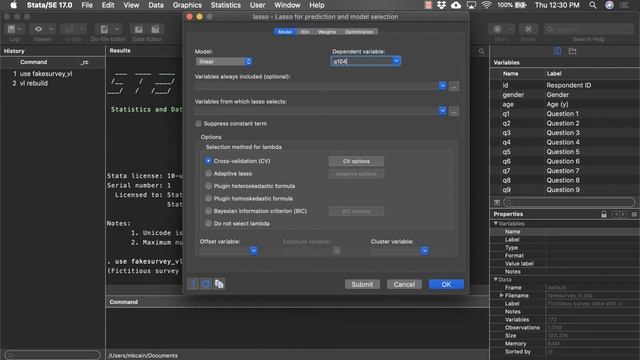This screenshot has width=640, height=360.
Task: Click copy command to clipboard icon
Action: pos(219,284)
